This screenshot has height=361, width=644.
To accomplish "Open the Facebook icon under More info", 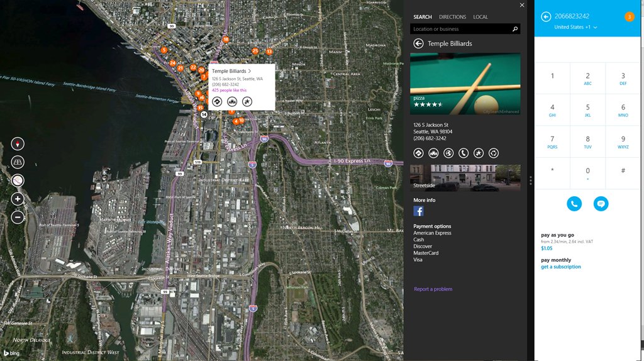I will point(418,212).
